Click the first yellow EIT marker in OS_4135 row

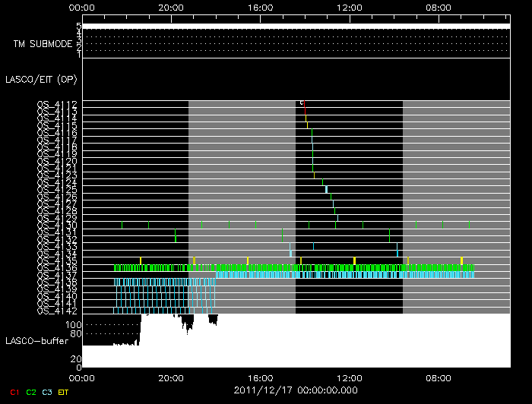(141, 260)
